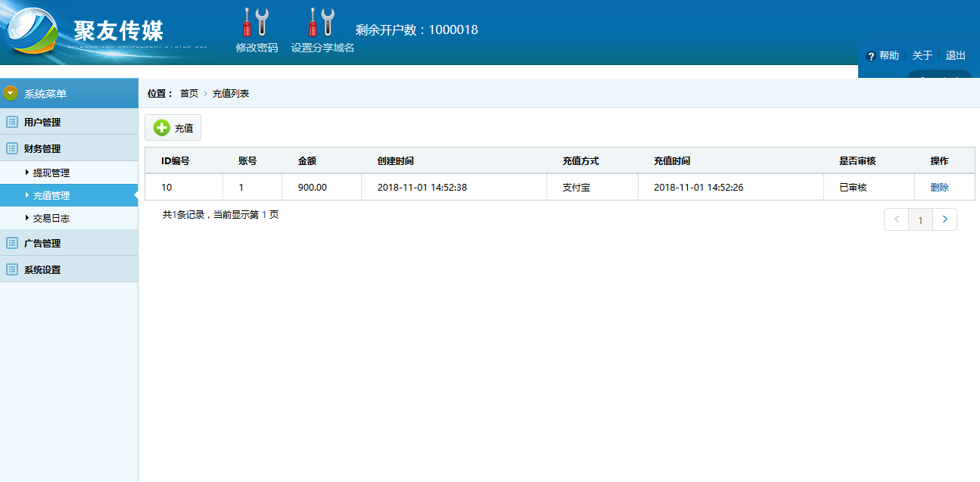
Task: Expand the 财务管理 menu
Action: point(69,148)
